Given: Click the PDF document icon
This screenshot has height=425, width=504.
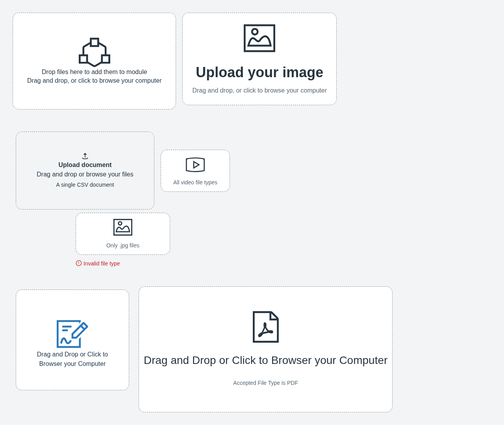Looking at the screenshot, I should tap(266, 327).
